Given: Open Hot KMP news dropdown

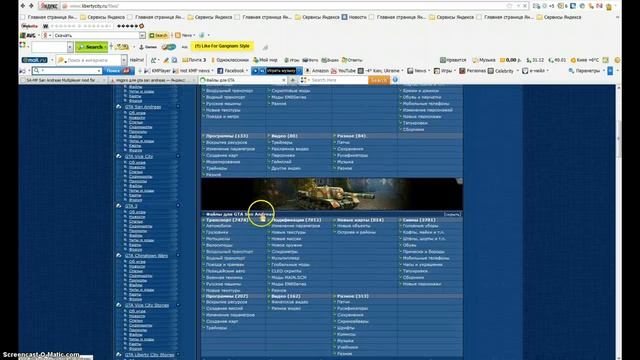Looking at the screenshot, I should pyautogui.click(x=193, y=71).
